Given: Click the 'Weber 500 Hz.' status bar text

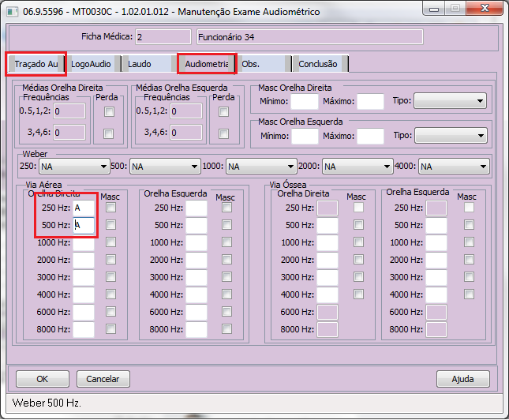Looking at the screenshot, I should pyautogui.click(x=47, y=403).
